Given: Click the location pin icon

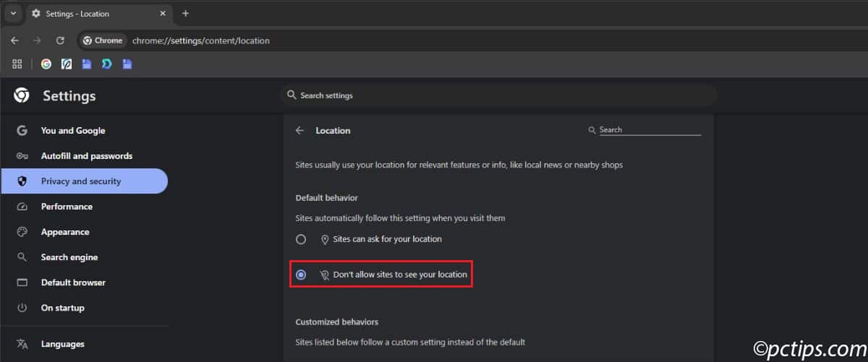Looking at the screenshot, I should [324, 239].
